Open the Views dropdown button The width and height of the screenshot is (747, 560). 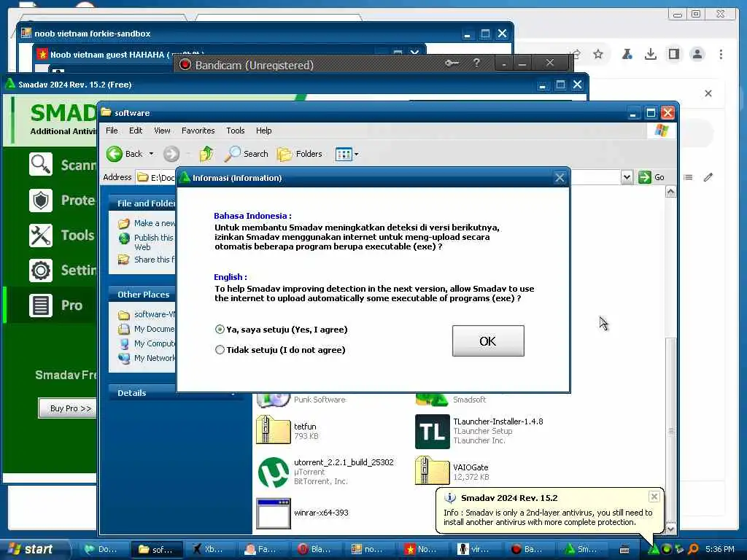point(347,154)
